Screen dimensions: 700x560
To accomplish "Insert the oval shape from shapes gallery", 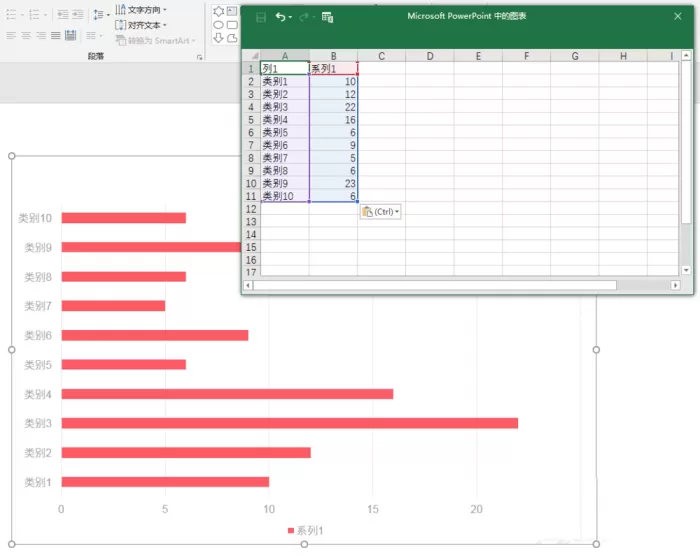I will pyautogui.click(x=218, y=25).
